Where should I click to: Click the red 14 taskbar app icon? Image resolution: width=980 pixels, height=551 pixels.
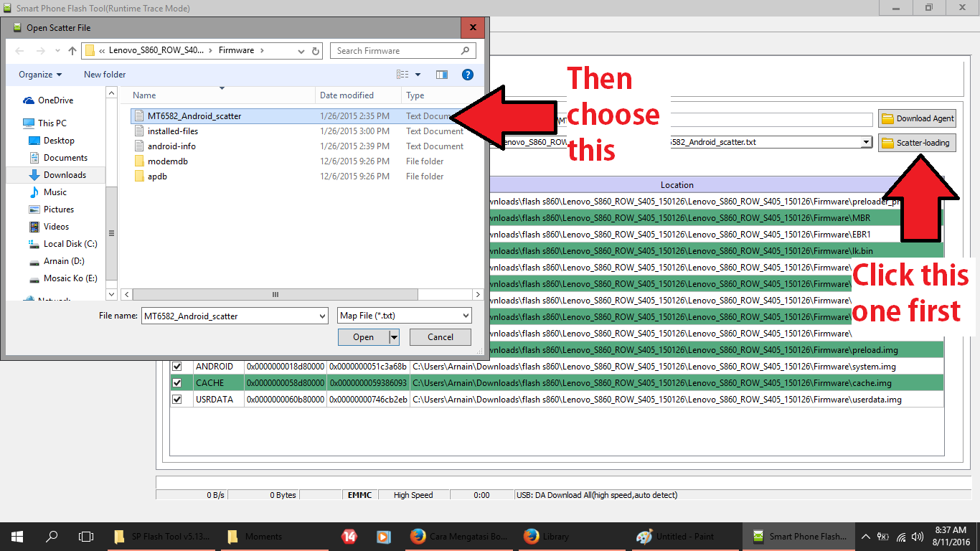[349, 536]
